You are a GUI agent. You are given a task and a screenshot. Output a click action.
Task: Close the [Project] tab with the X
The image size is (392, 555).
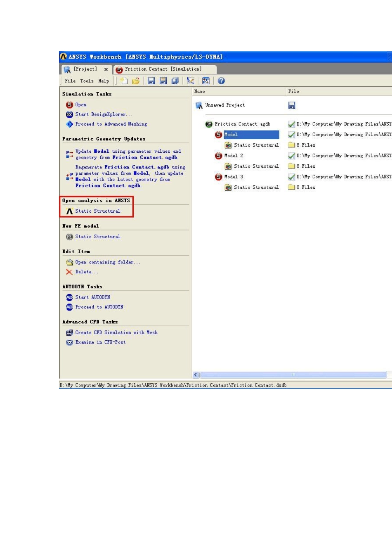[106, 70]
